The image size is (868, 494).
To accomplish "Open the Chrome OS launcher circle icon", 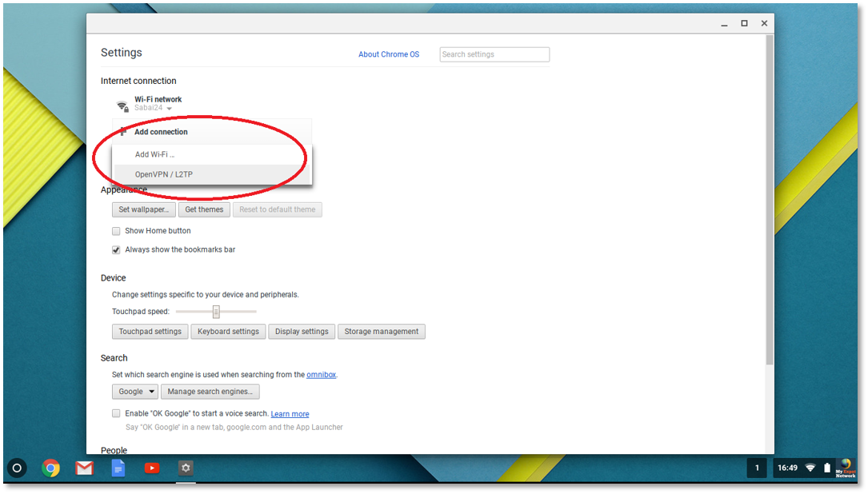I will click(17, 468).
